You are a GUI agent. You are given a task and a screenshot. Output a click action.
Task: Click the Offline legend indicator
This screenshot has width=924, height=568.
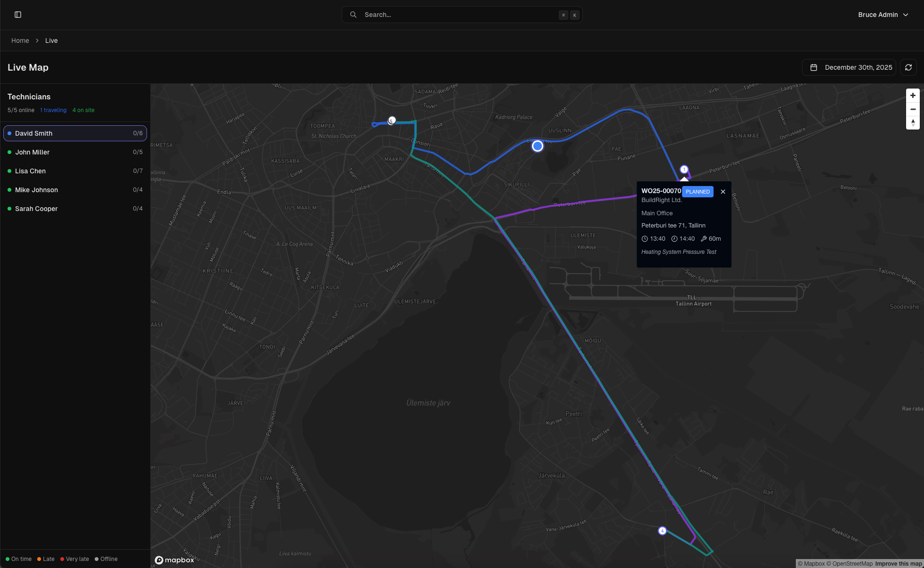coord(97,559)
